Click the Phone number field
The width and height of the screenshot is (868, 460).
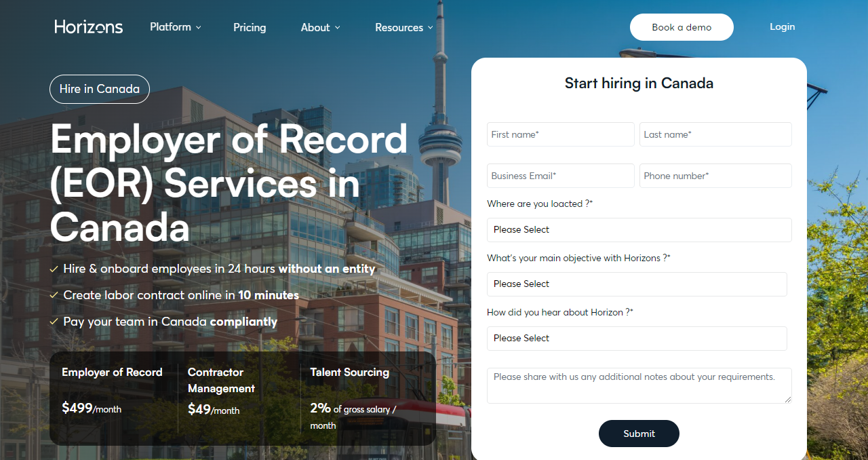tap(715, 176)
